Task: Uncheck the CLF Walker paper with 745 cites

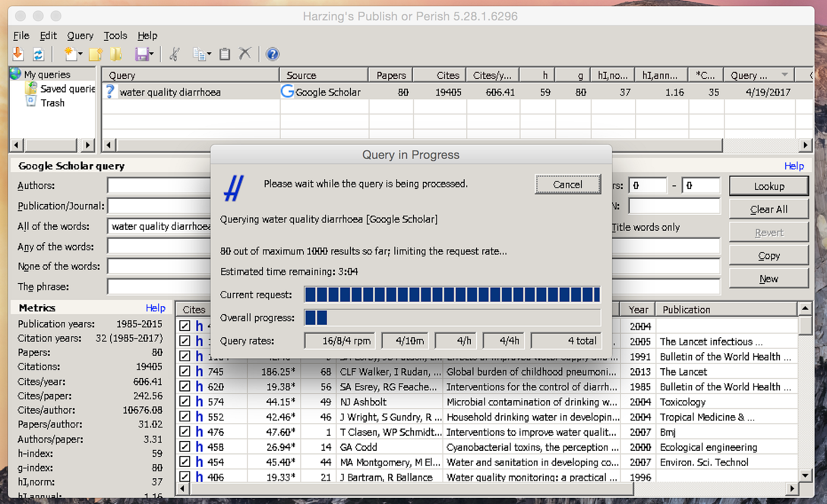Action: pos(185,371)
